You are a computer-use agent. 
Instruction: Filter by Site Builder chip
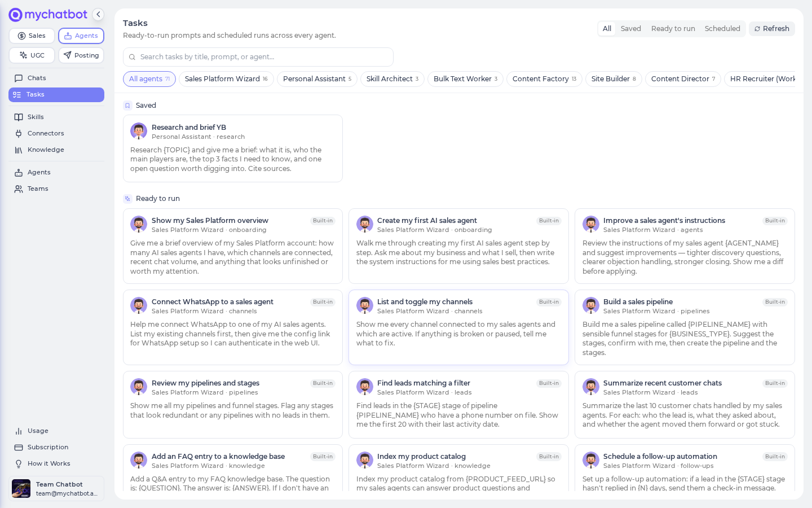click(614, 79)
